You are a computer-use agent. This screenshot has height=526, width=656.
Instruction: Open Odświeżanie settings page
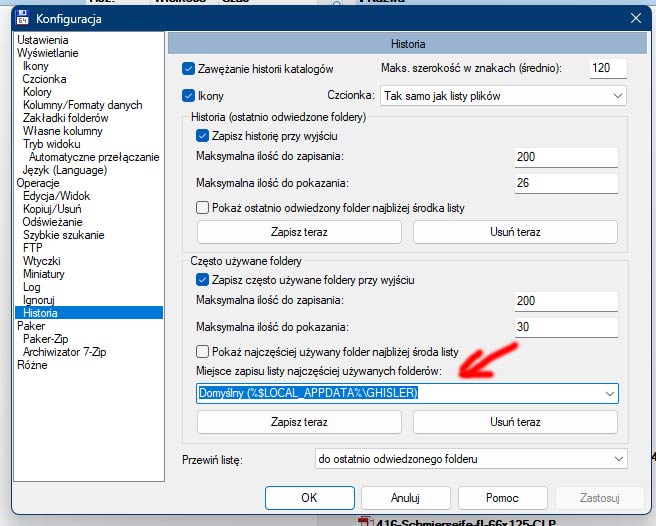click(53, 222)
